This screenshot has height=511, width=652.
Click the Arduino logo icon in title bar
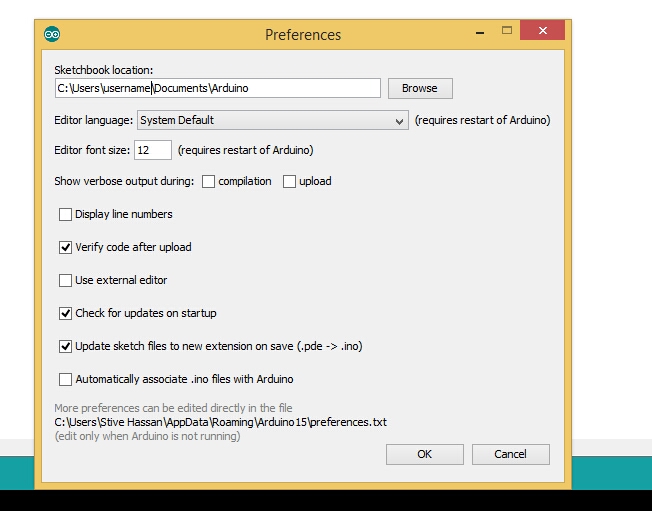click(52, 34)
